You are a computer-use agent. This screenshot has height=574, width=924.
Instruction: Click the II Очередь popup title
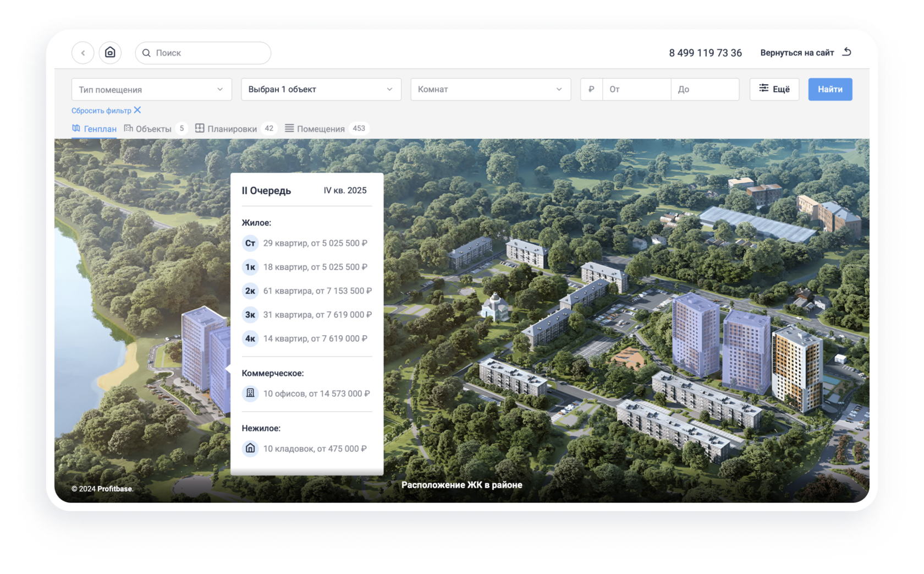pyautogui.click(x=266, y=191)
